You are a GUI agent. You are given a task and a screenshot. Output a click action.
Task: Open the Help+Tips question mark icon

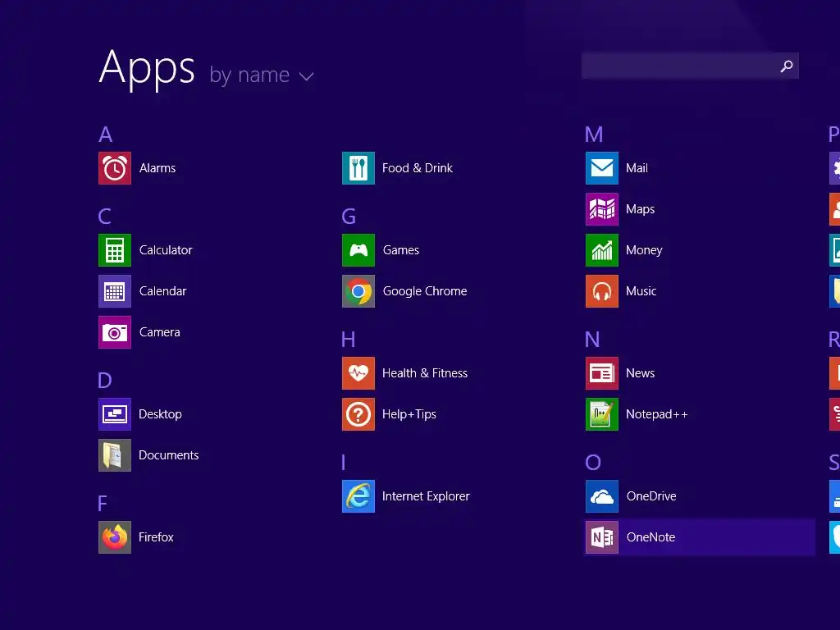(358, 414)
